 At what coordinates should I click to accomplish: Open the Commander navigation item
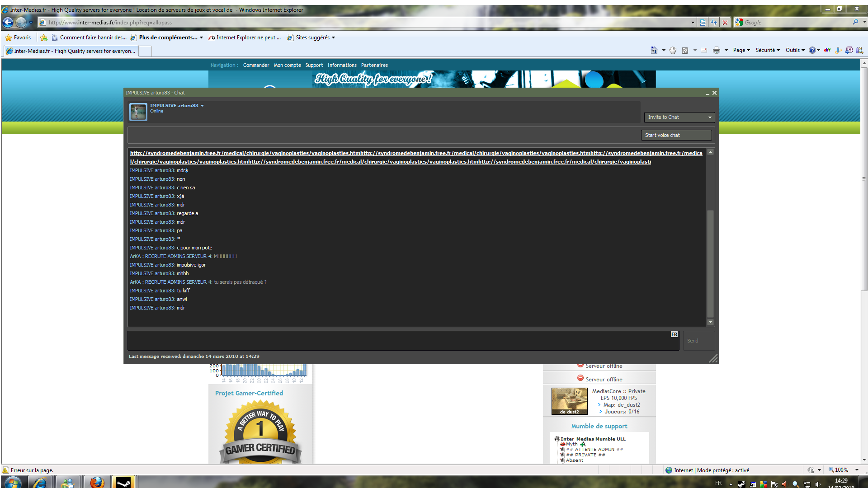tap(256, 65)
